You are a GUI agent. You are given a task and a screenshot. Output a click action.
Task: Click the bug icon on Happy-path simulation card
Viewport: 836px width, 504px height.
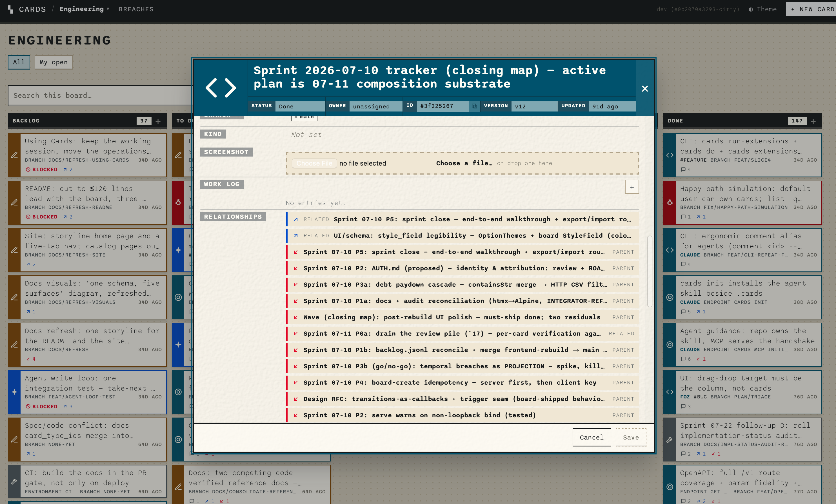670,202
